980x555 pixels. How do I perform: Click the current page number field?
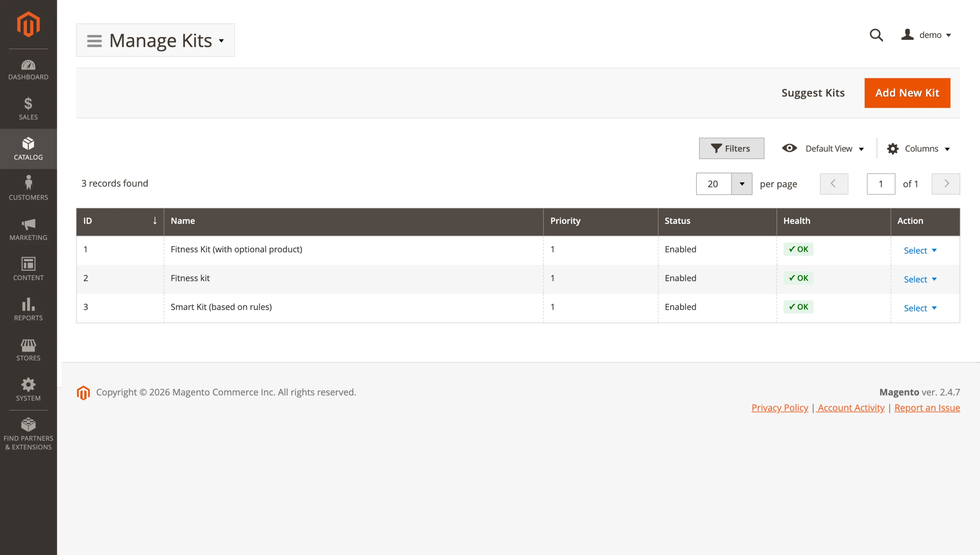click(x=881, y=184)
